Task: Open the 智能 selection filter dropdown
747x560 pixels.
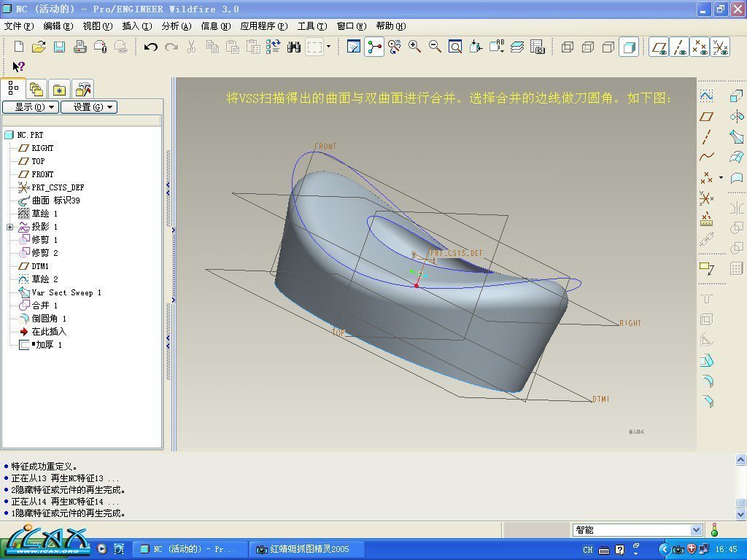Action: click(x=695, y=530)
